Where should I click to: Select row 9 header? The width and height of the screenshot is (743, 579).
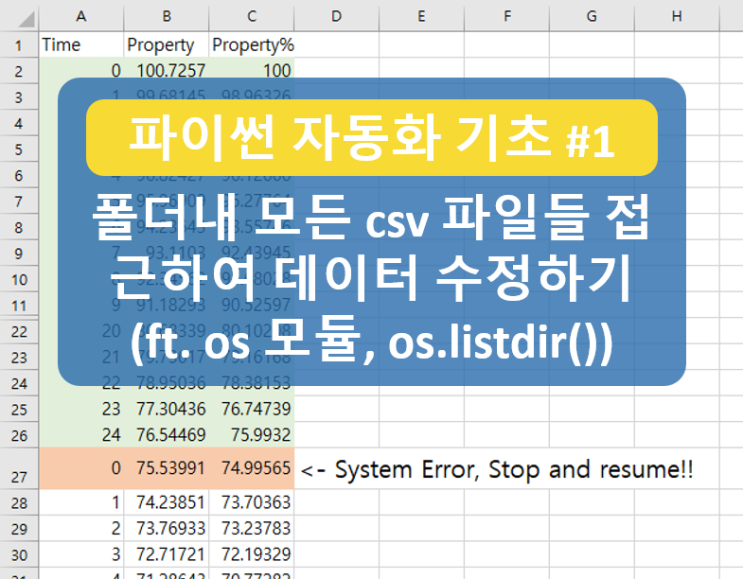(x=19, y=253)
